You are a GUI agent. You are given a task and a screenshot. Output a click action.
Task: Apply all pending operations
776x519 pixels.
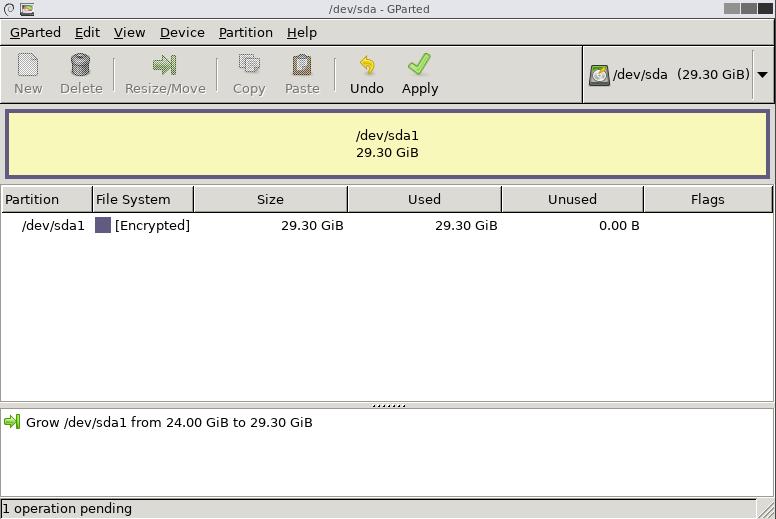420,74
